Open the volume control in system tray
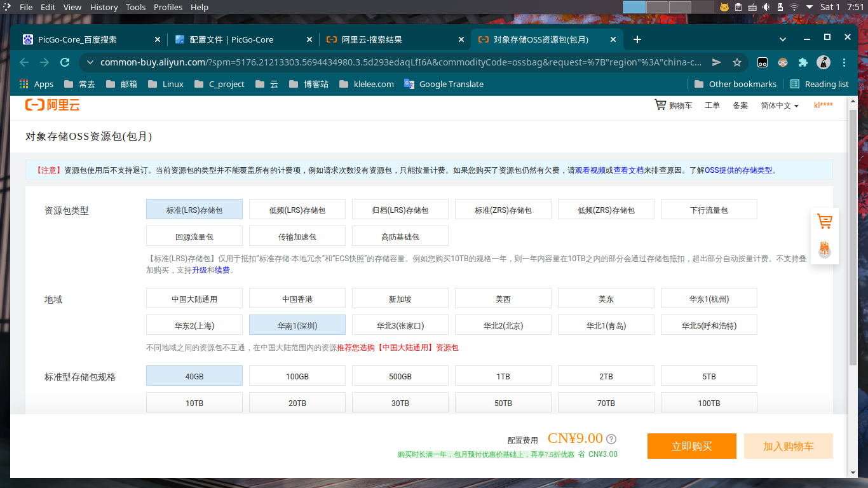The image size is (868, 488). click(766, 7)
